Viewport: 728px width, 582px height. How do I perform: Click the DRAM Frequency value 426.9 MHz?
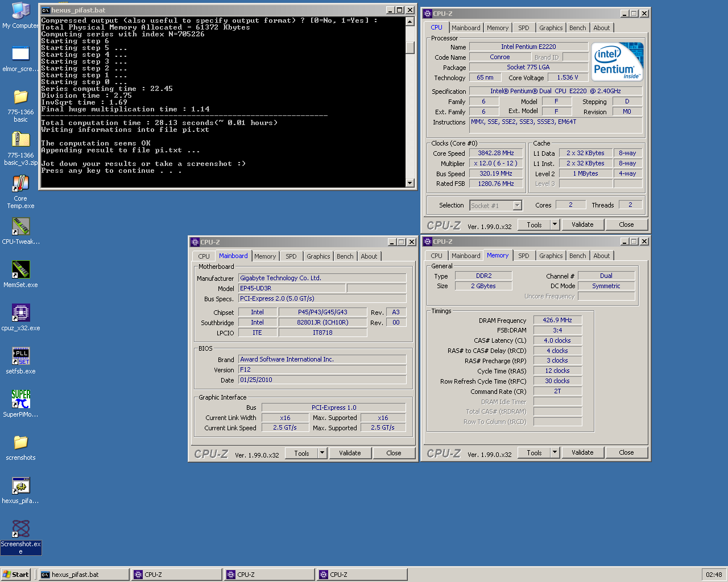pos(557,320)
